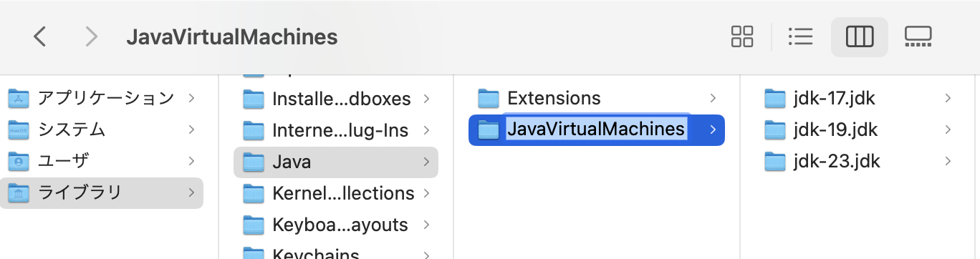Switch to gallery view

[918, 36]
